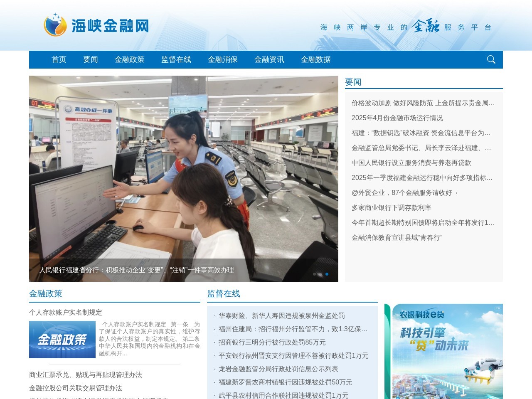532x399 pixels.
Task: Open the 要闻 section heading
Action: (353, 82)
